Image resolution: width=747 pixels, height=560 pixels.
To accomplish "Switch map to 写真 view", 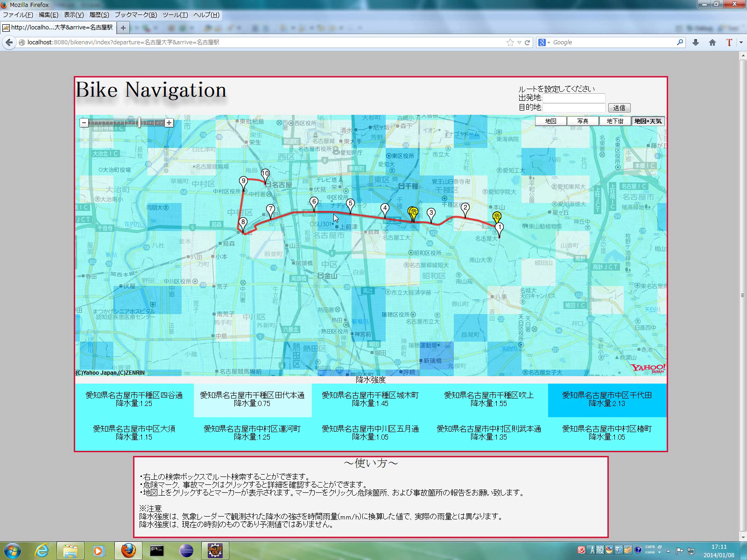I will [x=583, y=121].
